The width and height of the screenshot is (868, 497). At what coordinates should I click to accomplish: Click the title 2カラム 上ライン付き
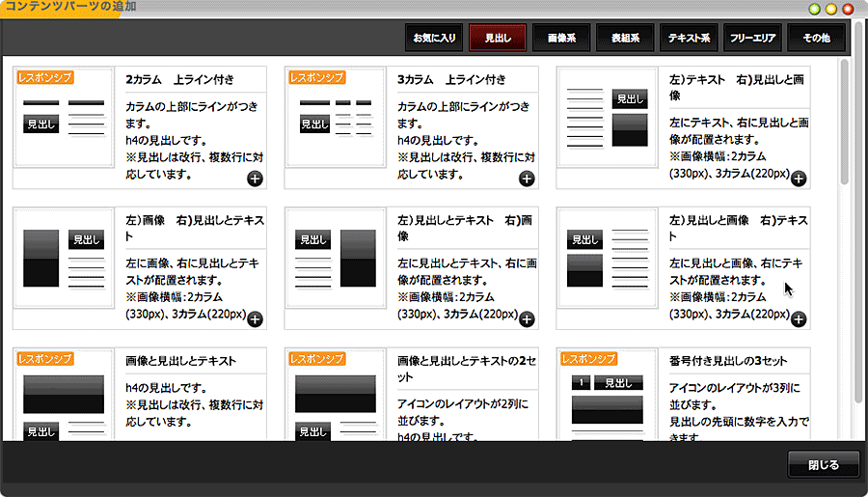(x=180, y=80)
